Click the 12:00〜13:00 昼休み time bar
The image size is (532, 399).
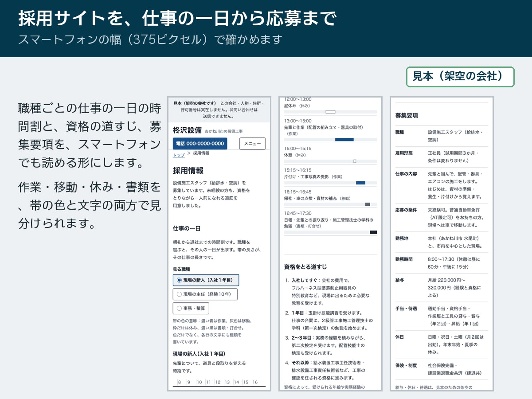coord(330,112)
